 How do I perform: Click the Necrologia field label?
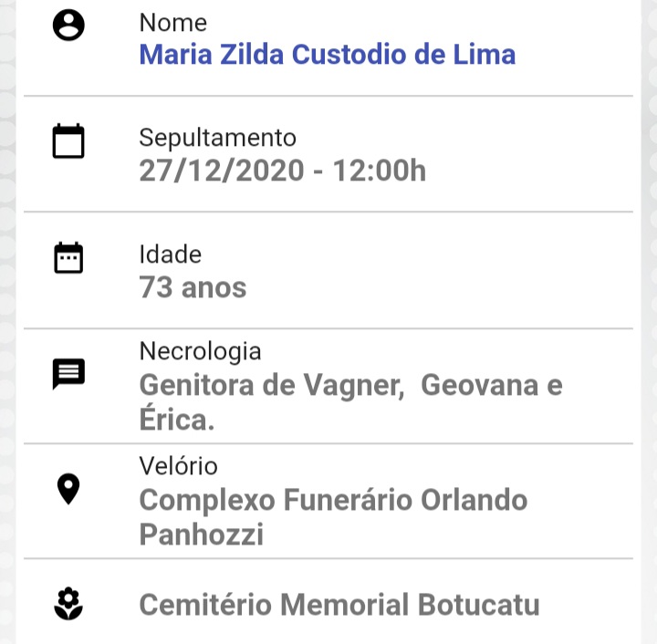pyautogui.click(x=200, y=351)
